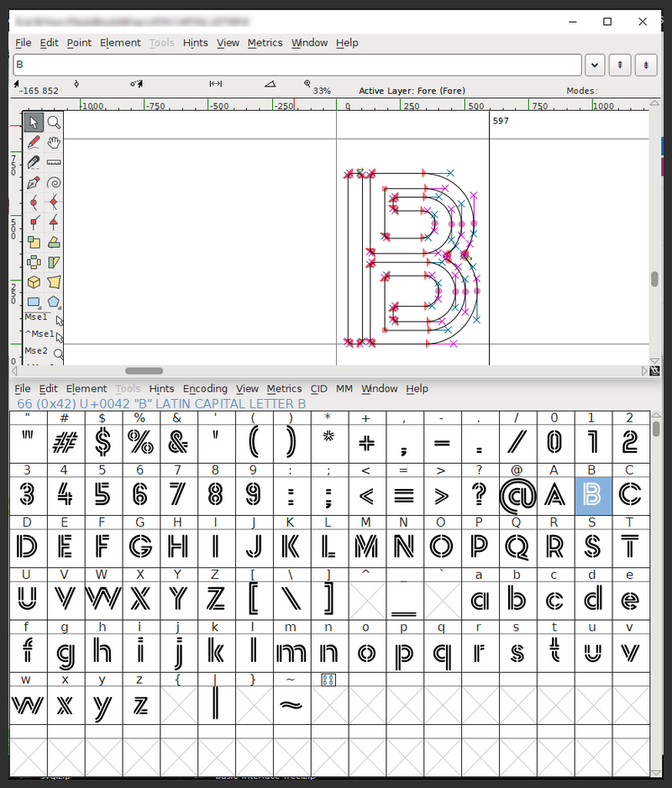672x788 pixels.
Task: Select the Spiro spiral mode tool
Action: [54, 183]
